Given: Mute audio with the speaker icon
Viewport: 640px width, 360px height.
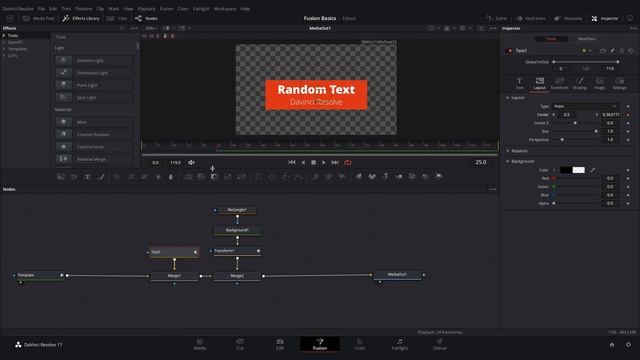Looking at the screenshot, I should coord(191,162).
